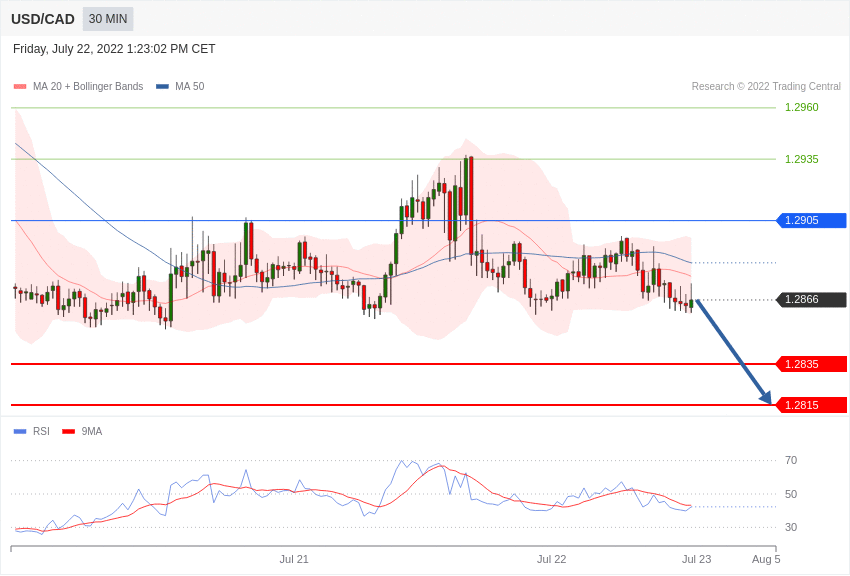850x576 pixels.
Task: Click the 9MA legend red swatch
Action: [x=69, y=431]
